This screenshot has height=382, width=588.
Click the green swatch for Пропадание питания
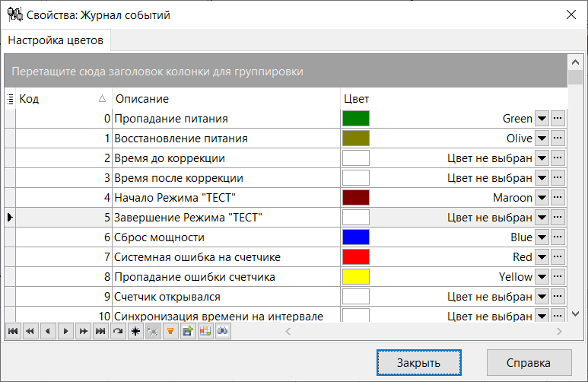(x=356, y=119)
